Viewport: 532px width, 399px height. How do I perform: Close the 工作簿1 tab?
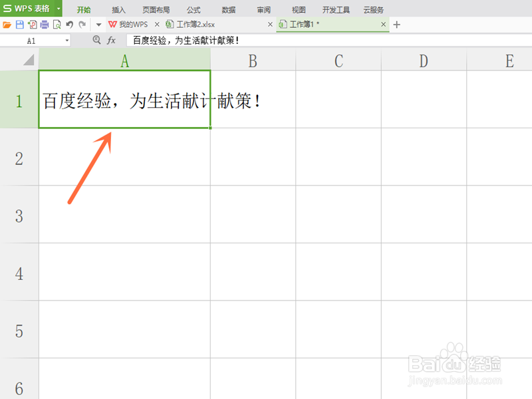click(x=383, y=25)
